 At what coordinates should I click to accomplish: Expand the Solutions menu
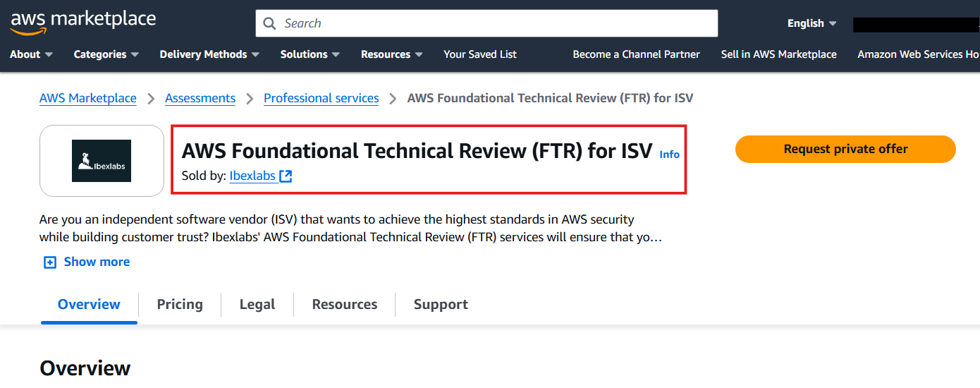click(310, 54)
